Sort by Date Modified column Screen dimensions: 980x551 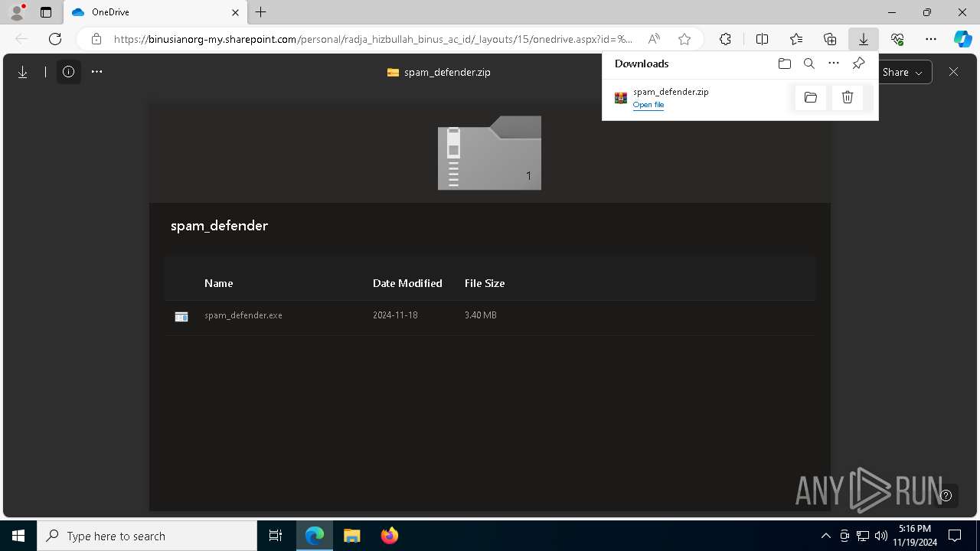coord(407,283)
